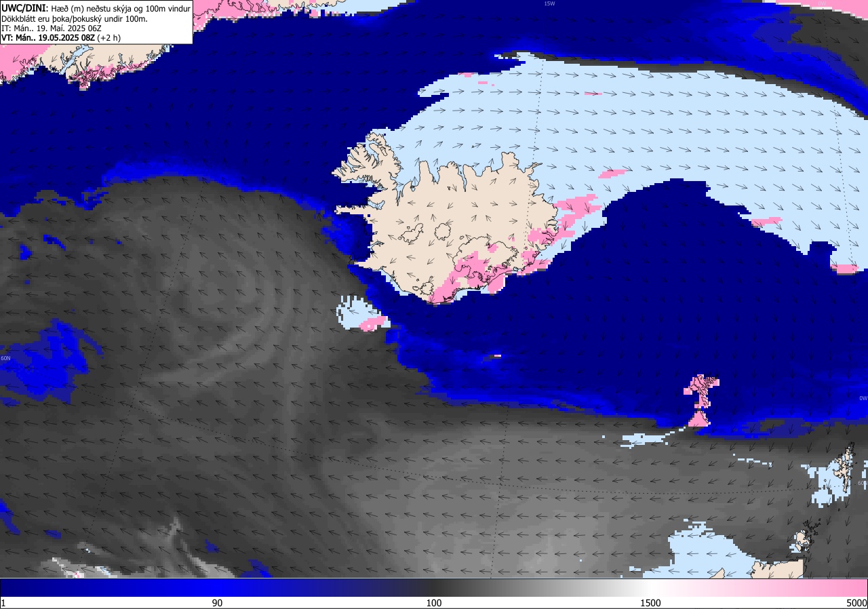Click the "IT: Mán.. 19. Maí. 2025 06Z" line
The width and height of the screenshot is (868, 609).
tap(52, 28)
